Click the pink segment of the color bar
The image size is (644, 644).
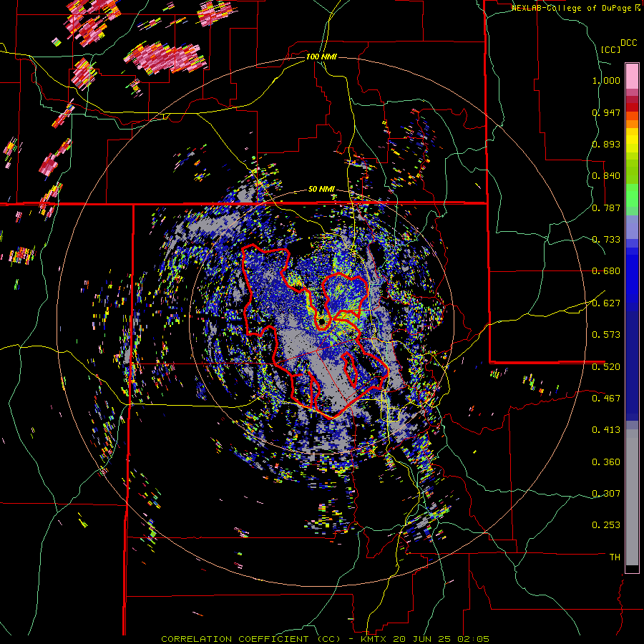[632, 76]
